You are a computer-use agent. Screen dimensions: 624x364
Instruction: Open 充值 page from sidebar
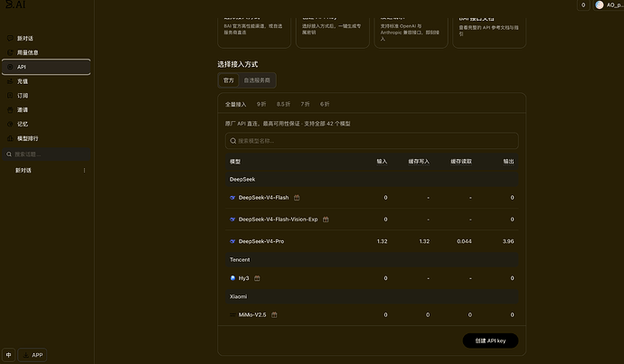46,81
